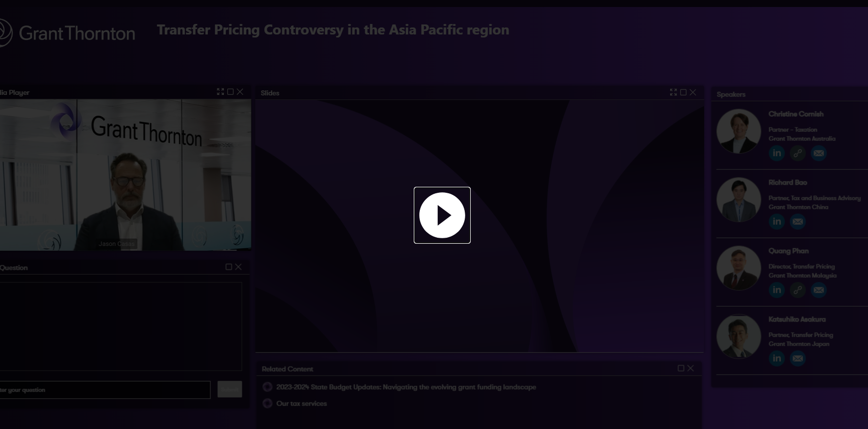Email Richard Bao via envelope icon
Viewport: 868px width, 429px height.
(798, 222)
